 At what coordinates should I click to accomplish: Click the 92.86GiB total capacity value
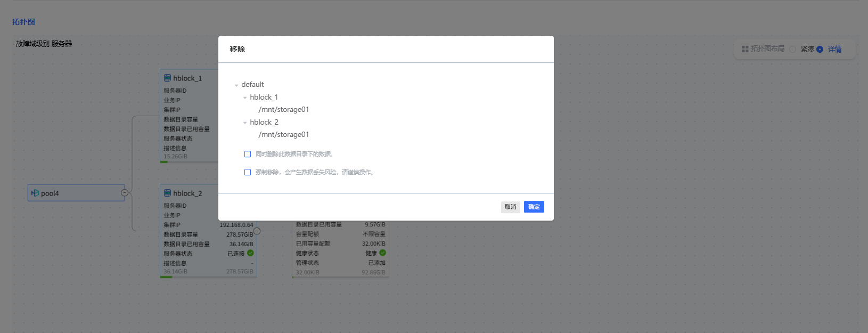373,272
